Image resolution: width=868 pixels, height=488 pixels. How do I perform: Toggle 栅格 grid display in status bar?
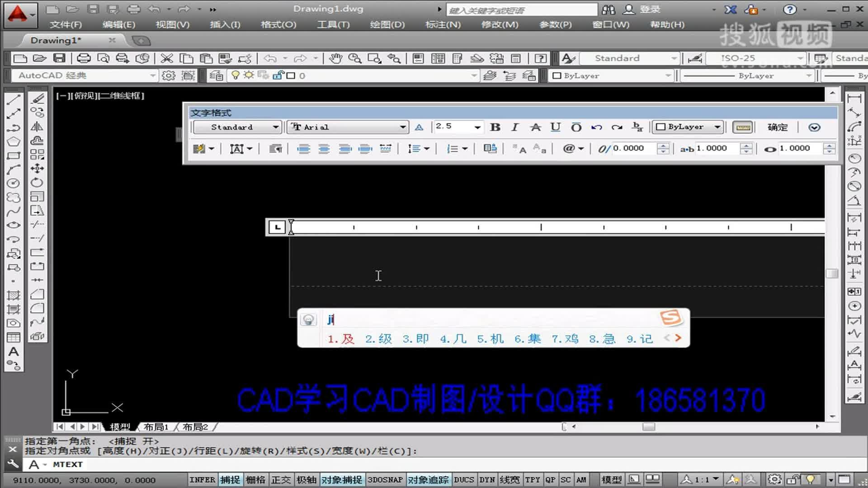click(255, 479)
